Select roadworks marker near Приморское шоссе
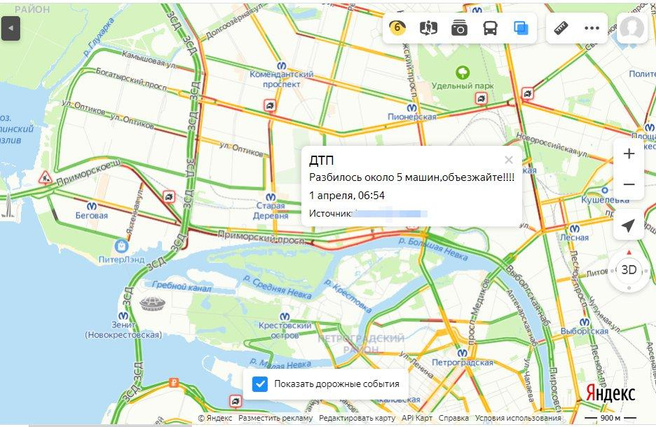The height and width of the screenshot is (427, 656). click(45, 178)
